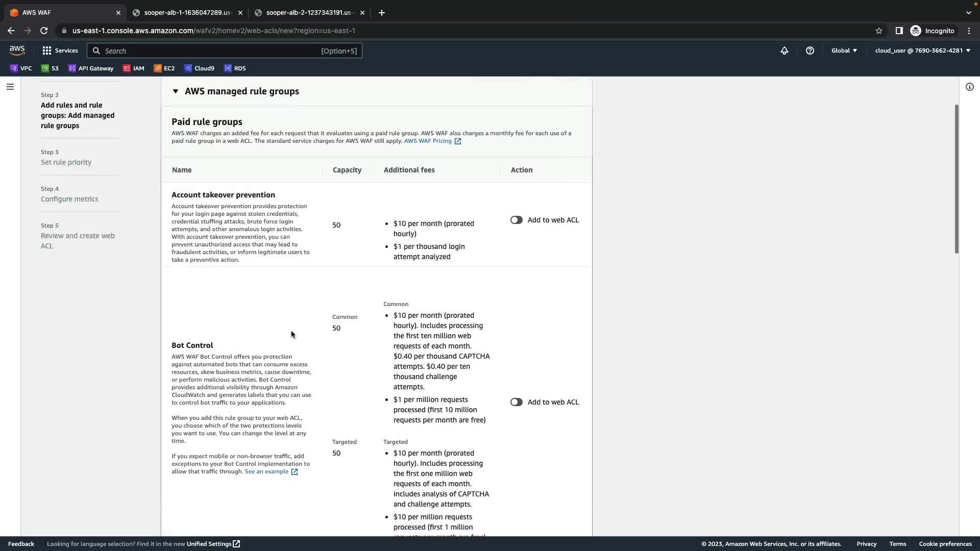
Task: Open the EC2 shortcut in favorites bar
Action: tap(164, 68)
